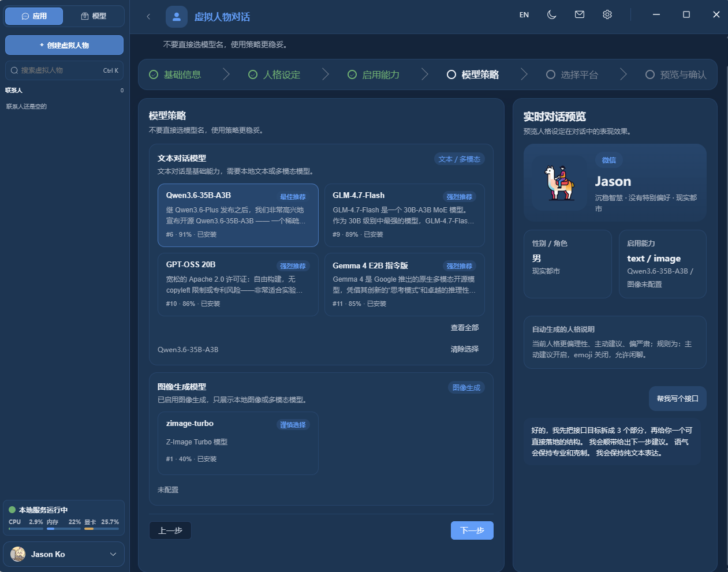Click the 自动生成的人格说明 card
The image size is (728, 572).
point(615,342)
